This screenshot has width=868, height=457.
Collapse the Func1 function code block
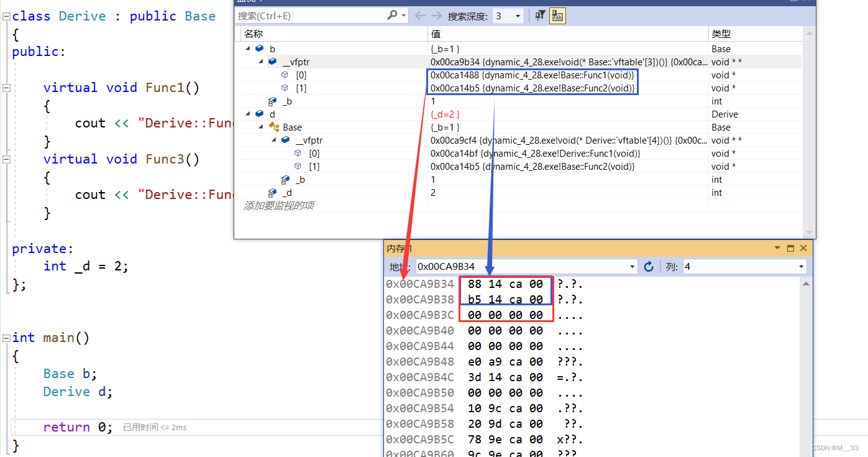tap(6, 88)
